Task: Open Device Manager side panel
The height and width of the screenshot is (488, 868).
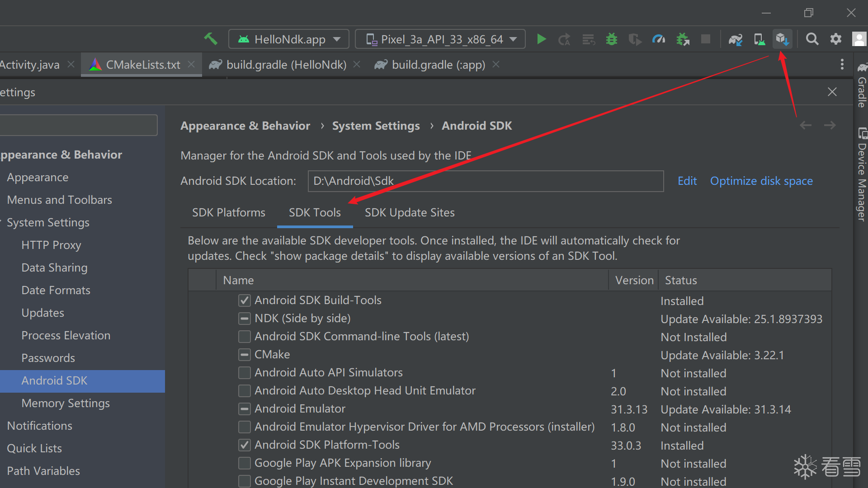Action: point(862,175)
